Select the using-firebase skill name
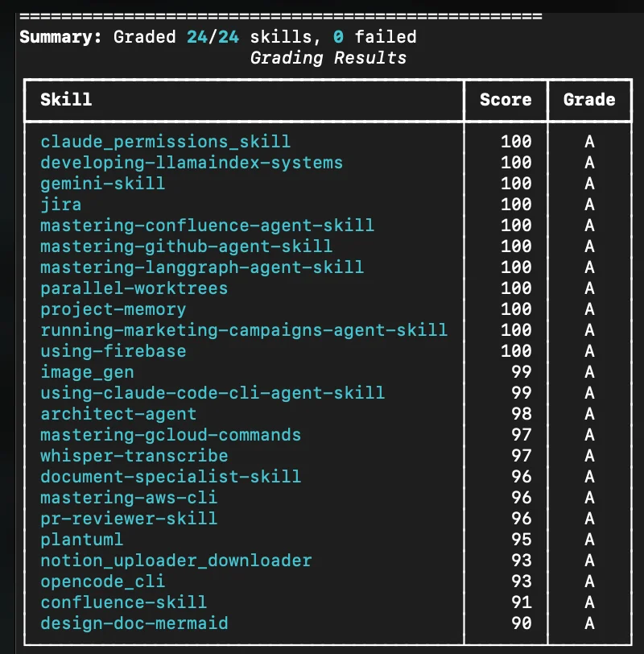Image resolution: width=644 pixels, height=654 pixels. click(x=113, y=351)
